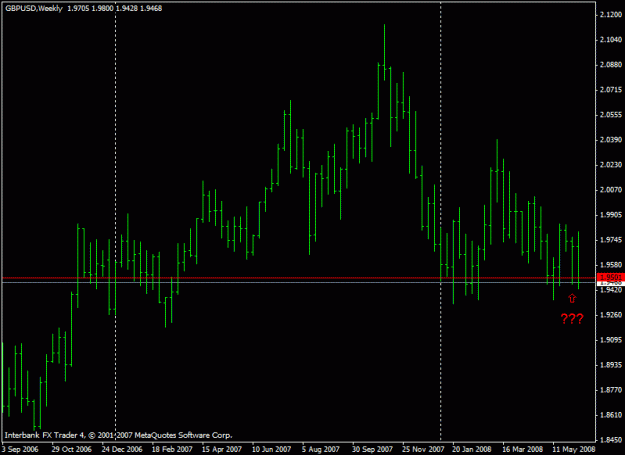The height and width of the screenshot is (455, 625).
Task: Click the 2.0070 price axis label
Action: [611, 190]
